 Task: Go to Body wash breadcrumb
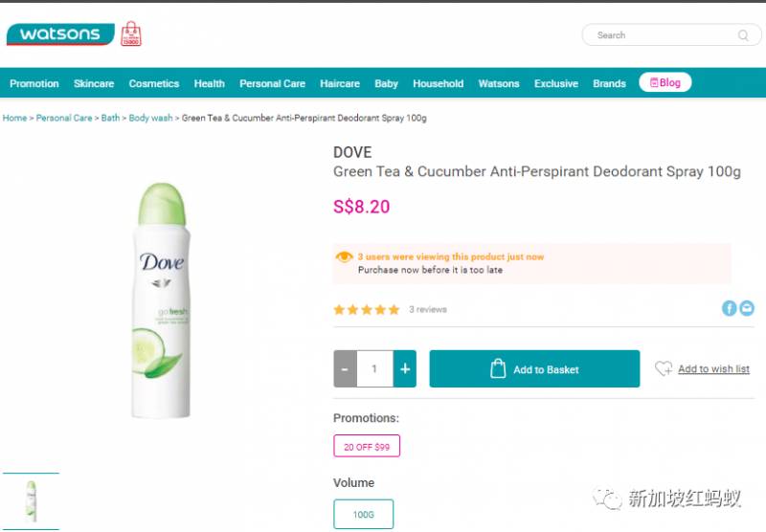click(151, 118)
